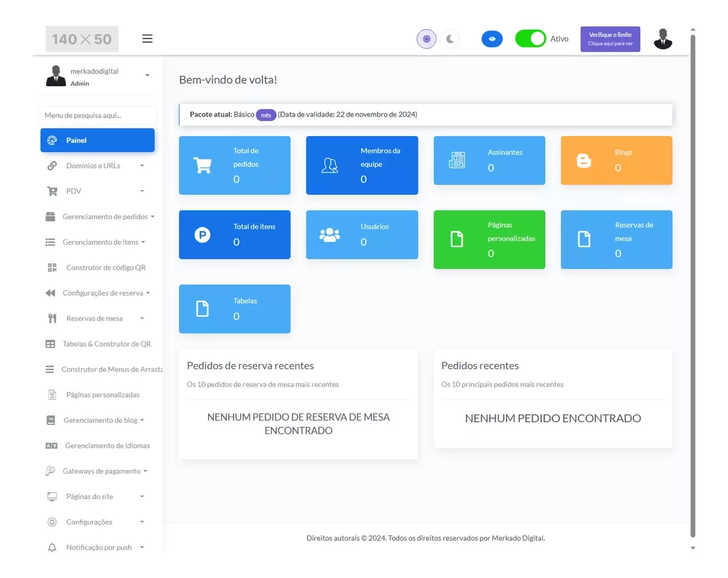Image resolution: width=728 pixels, height=578 pixels.
Task: Open the Páginas personalizadas green card
Action: [x=489, y=239]
